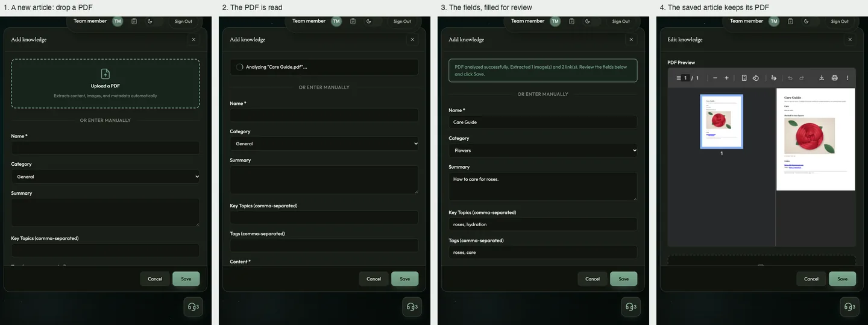Click the Summary box with 'How to care for roses.'
868x325 pixels.
(x=543, y=186)
